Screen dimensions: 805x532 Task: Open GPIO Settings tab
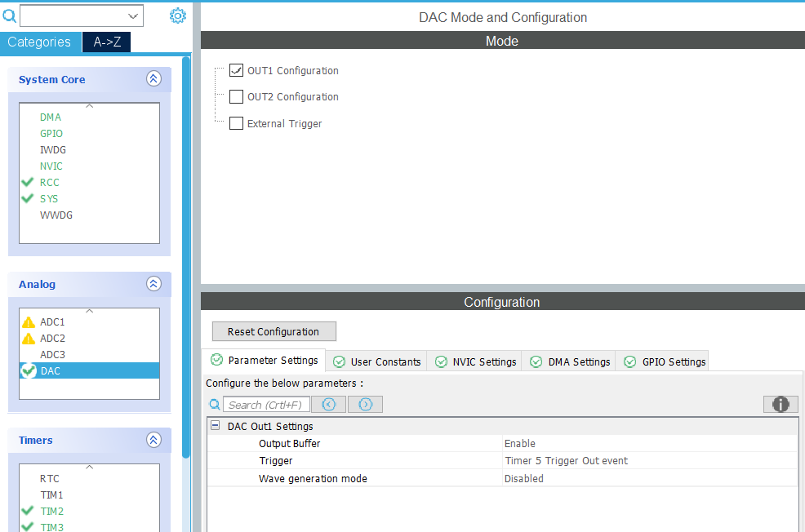664,361
